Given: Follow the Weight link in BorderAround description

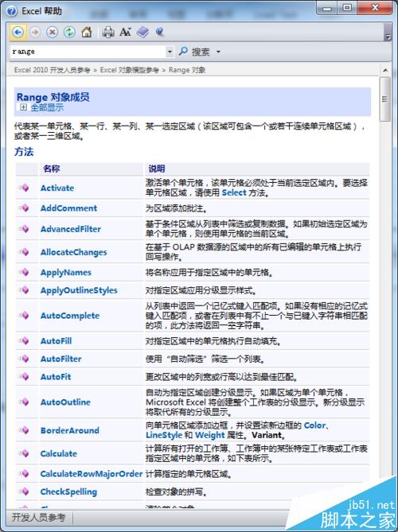Looking at the screenshot, I should click(210, 435).
